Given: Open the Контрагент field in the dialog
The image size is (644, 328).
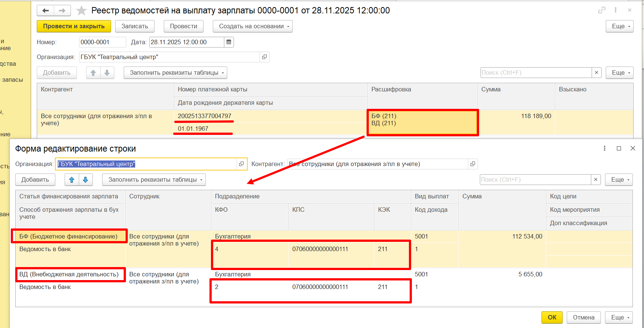Looking at the screenshot, I should (x=472, y=164).
